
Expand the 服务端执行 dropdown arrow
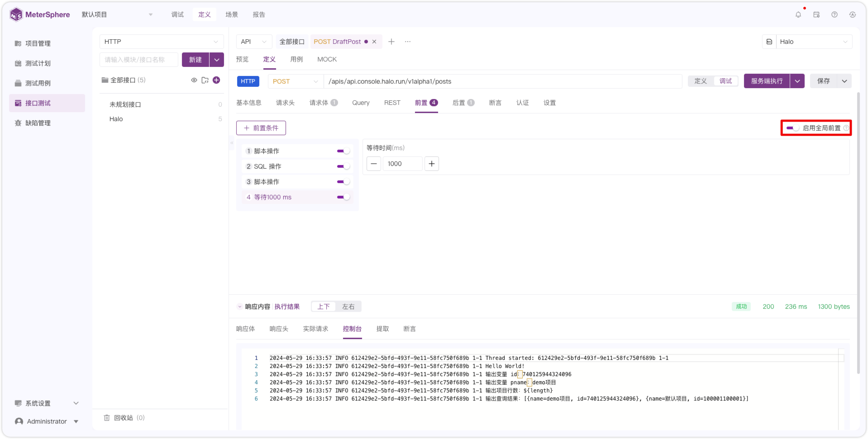pos(797,81)
